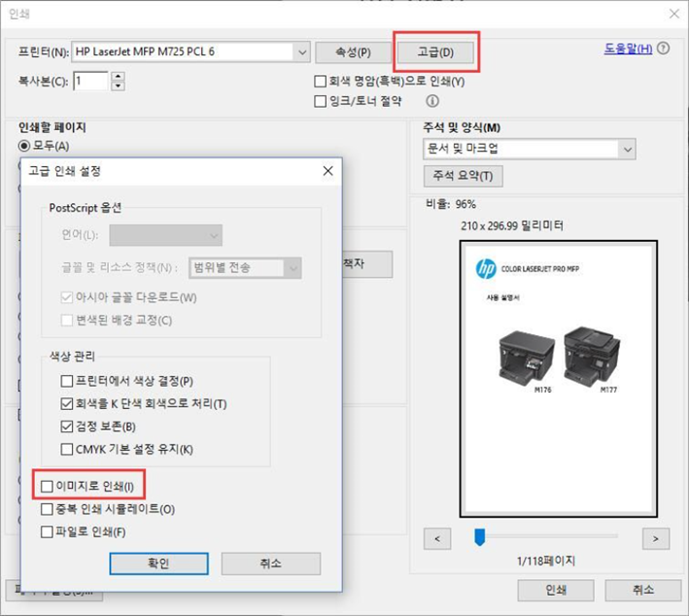Image resolution: width=689 pixels, height=616 pixels.
Task: Enable CMYK 기본 설정 유지(K)
Action: [67, 449]
